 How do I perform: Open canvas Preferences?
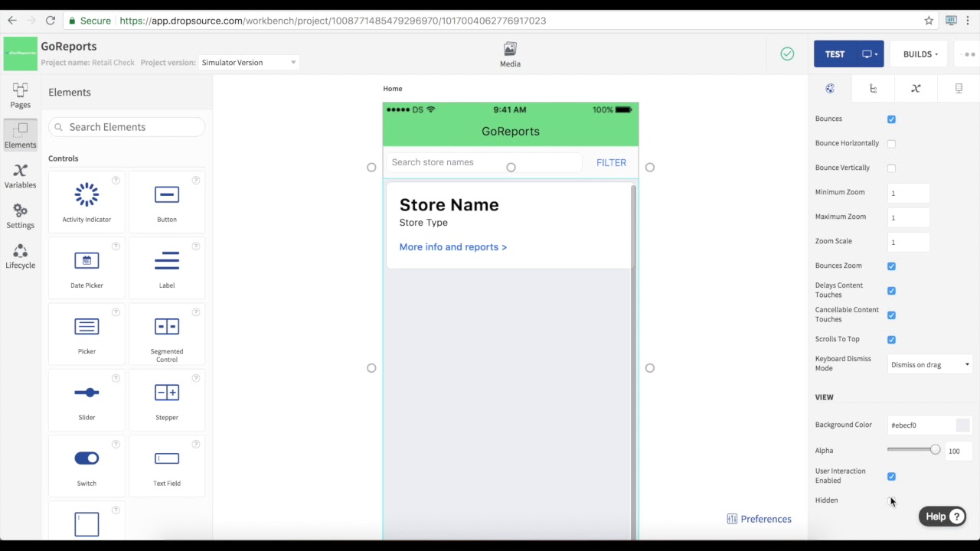coord(759,519)
